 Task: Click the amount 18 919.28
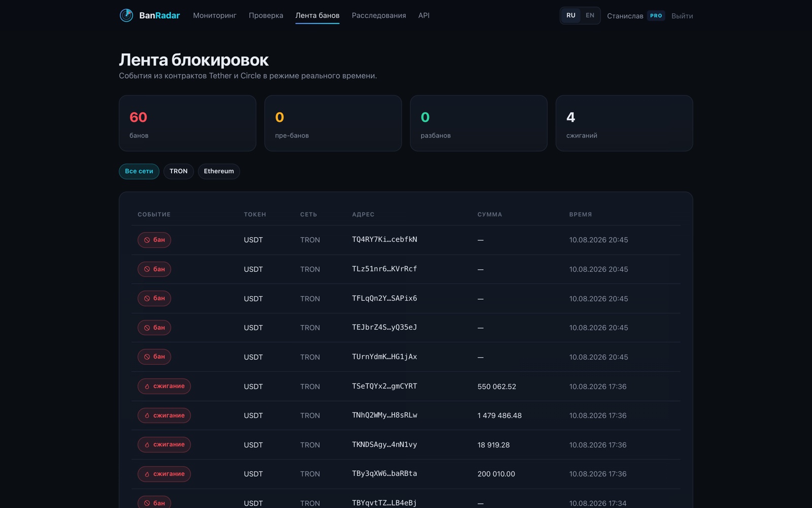pyautogui.click(x=493, y=445)
